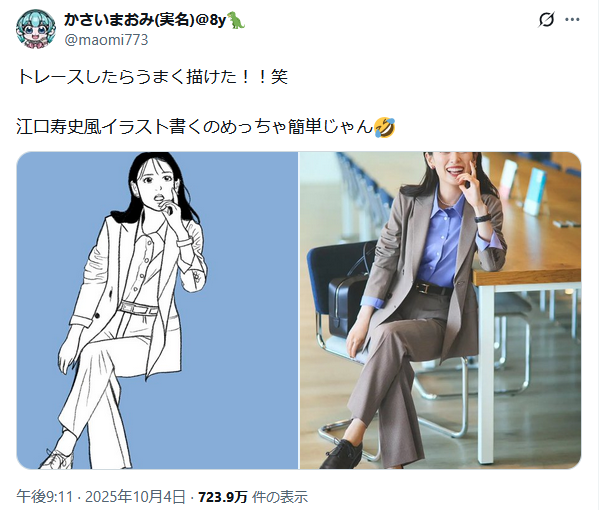Click the dinosaur emoji beside the name
Image resolution: width=605 pixels, height=510 pixels.
[236, 20]
